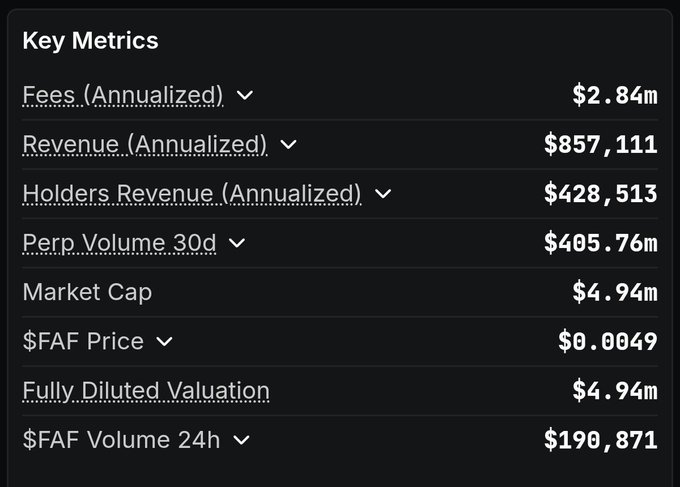Click the $FAF Volume 24h label
This screenshot has width=680, height=487.
[x=121, y=439]
